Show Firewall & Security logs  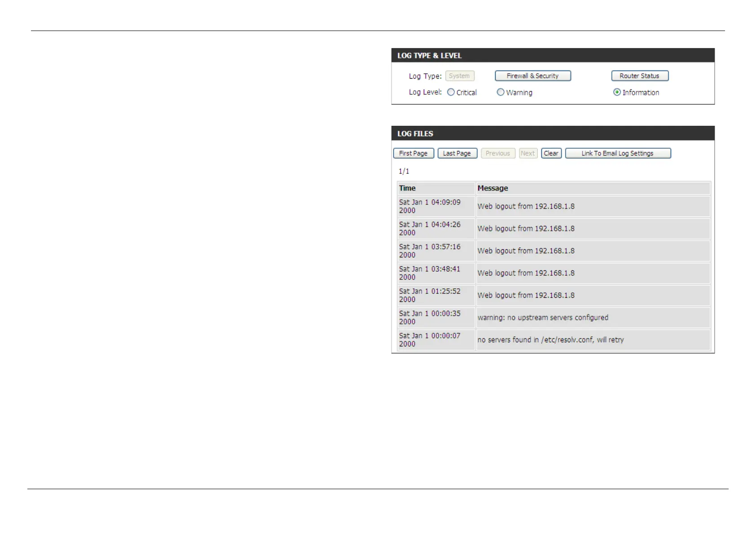(533, 76)
